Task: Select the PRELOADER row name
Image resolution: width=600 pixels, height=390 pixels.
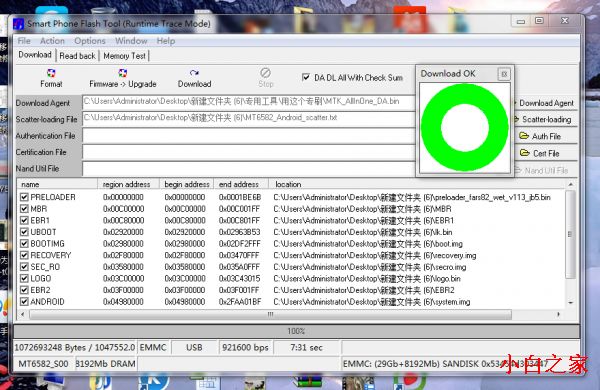Action: (x=53, y=197)
